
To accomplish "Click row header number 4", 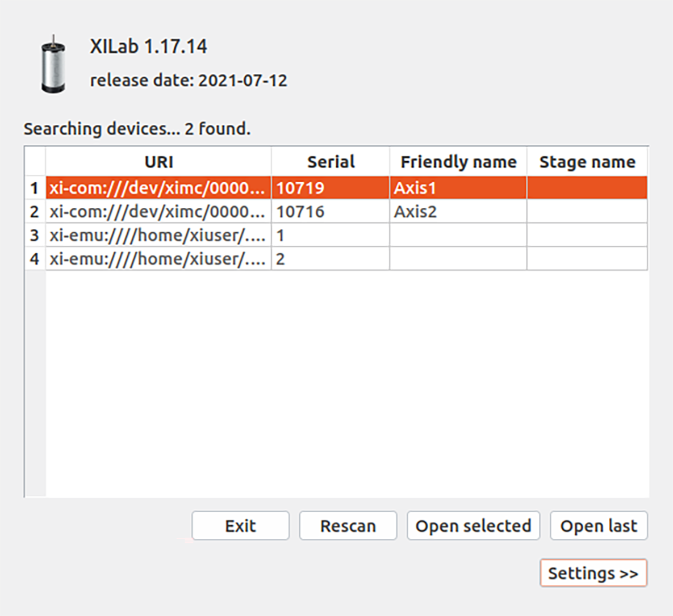I will tap(35, 259).
